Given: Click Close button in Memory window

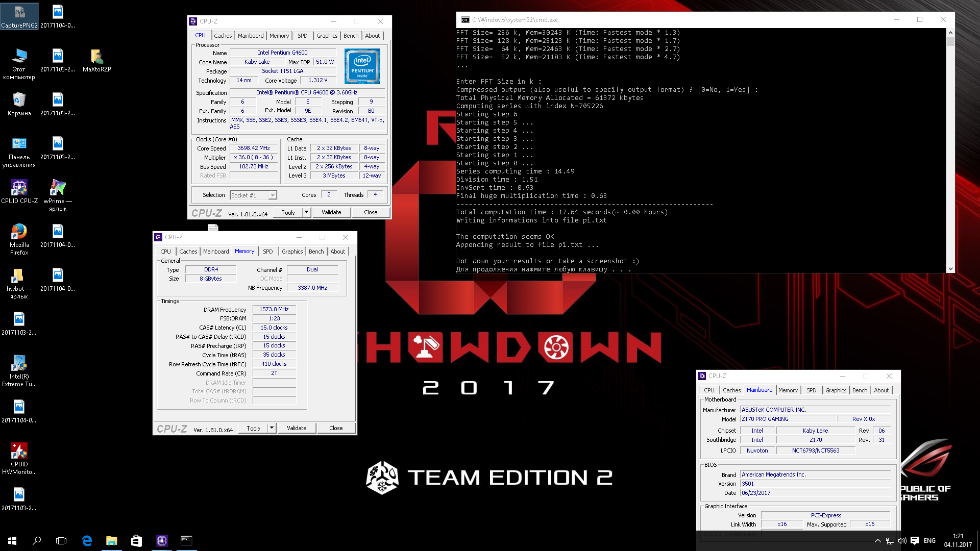Looking at the screenshot, I should click(336, 428).
